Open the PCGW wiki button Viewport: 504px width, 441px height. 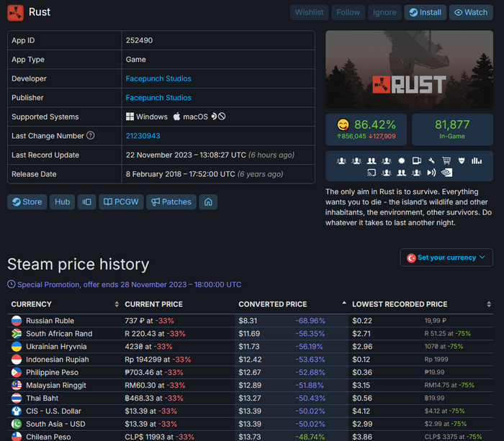(121, 202)
